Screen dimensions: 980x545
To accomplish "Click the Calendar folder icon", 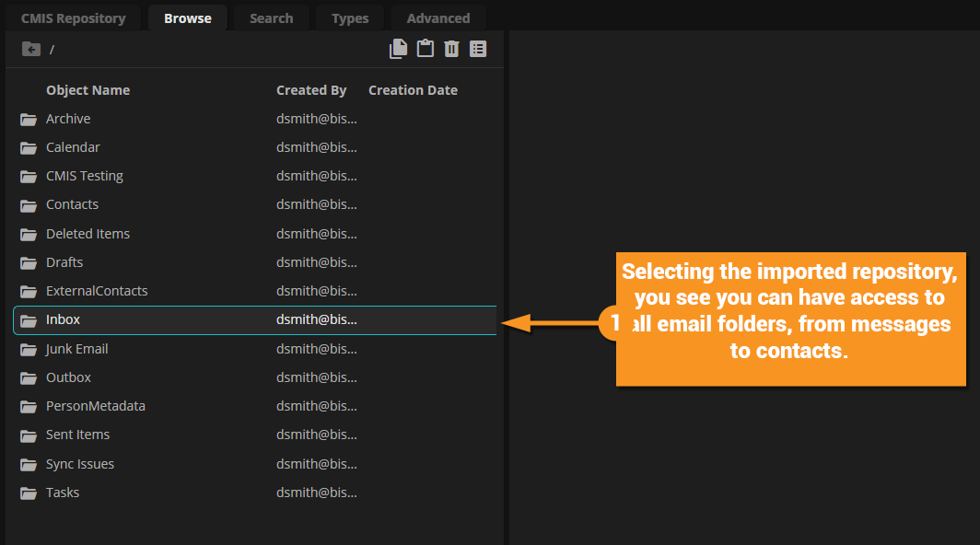I will (29, 147).
